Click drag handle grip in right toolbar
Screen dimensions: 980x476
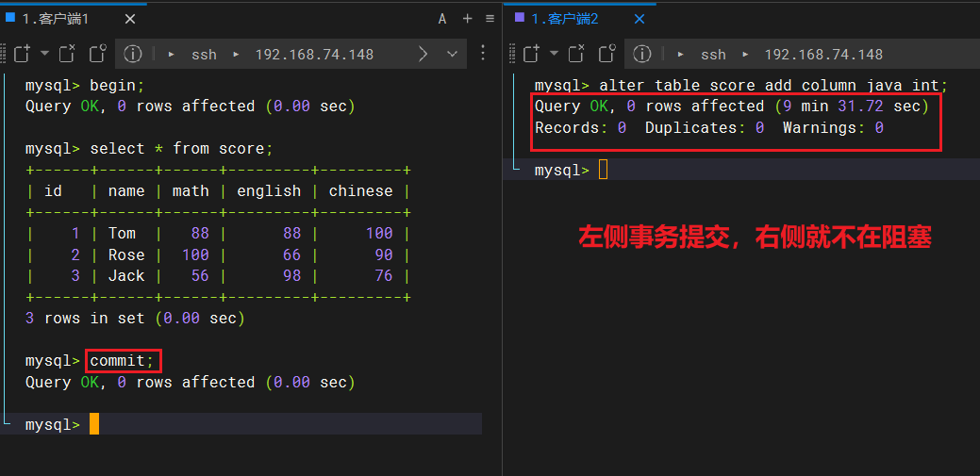[x=513, y=55]
